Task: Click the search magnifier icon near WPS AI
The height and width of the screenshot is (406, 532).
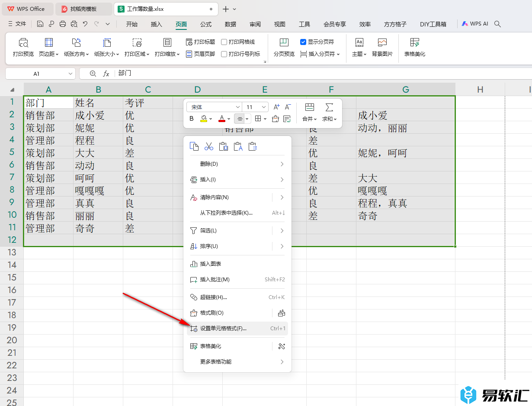Action: point(497,24)
